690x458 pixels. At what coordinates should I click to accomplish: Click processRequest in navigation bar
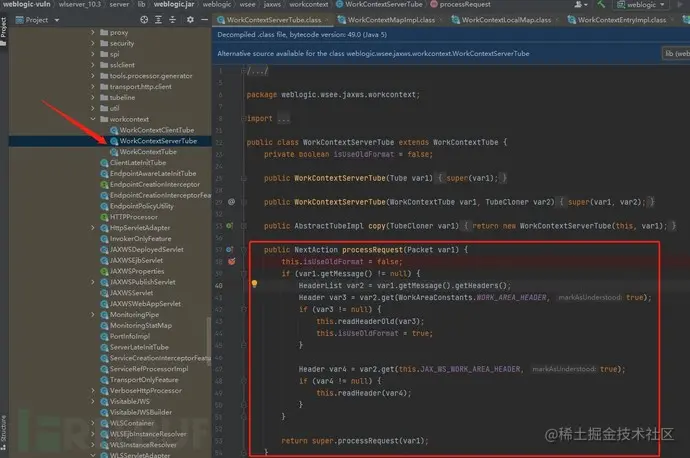(460, 4)
